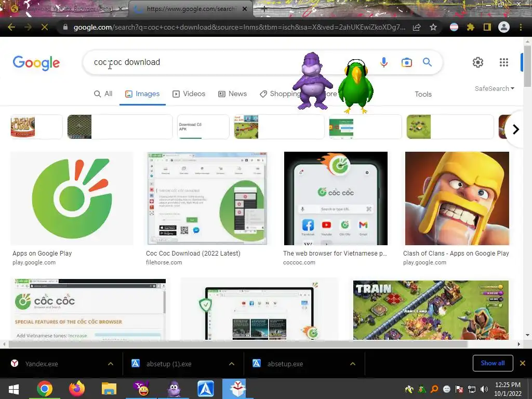Switch to the Shopping tab
This screenshot has width=532, height=399.
pyautogui.click(x=280, y=94)
